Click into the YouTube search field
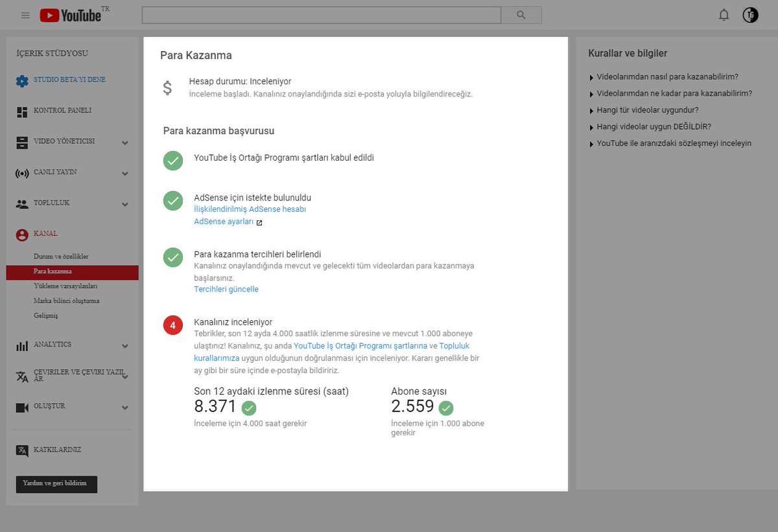Screen dimensions: 778x532 coord(322,15)
